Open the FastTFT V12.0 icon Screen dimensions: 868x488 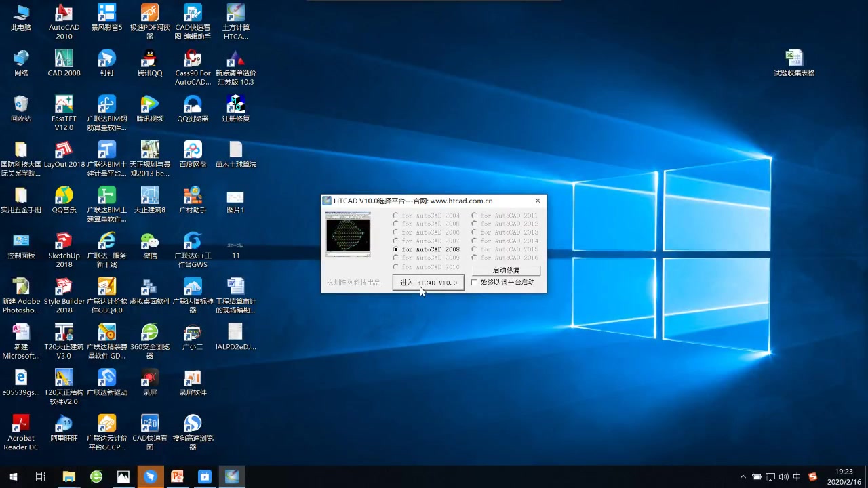coord(64,113)
